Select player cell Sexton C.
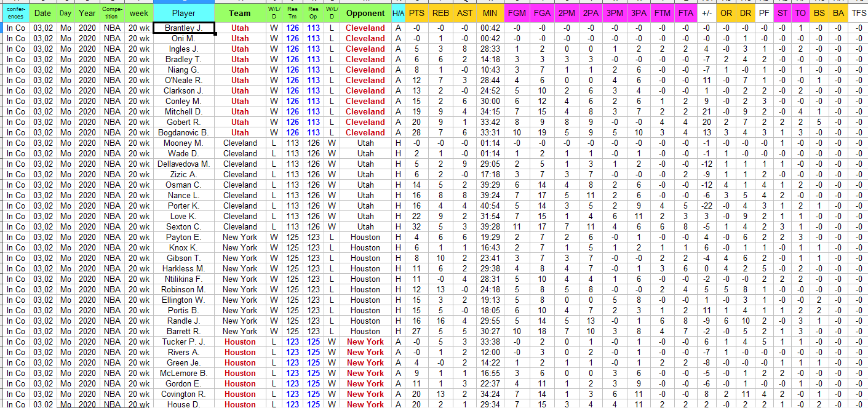868x408 pixels. [183, 226]
